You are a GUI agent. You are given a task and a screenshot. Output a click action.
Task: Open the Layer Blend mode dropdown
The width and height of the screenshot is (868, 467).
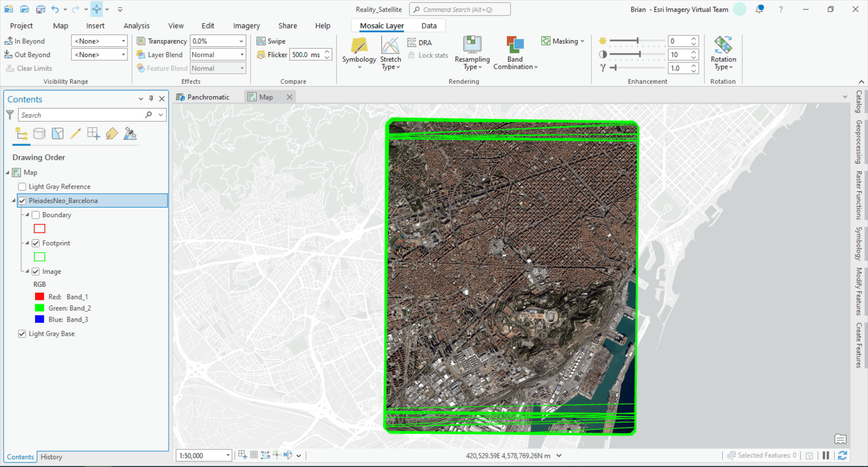click(x=242, y=54)
